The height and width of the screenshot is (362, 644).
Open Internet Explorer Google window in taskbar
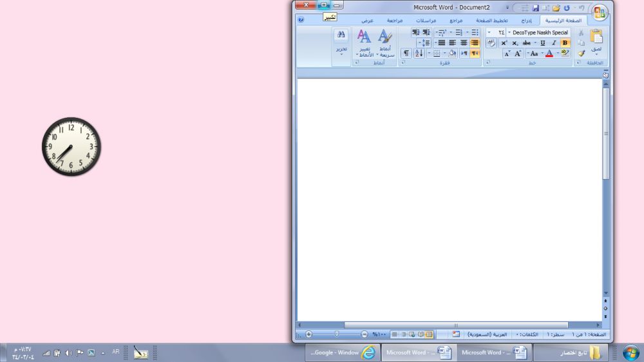342,352
